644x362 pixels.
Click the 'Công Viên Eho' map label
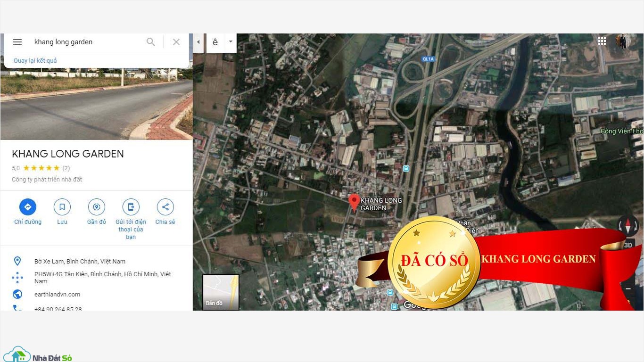(x=622, y=132)
